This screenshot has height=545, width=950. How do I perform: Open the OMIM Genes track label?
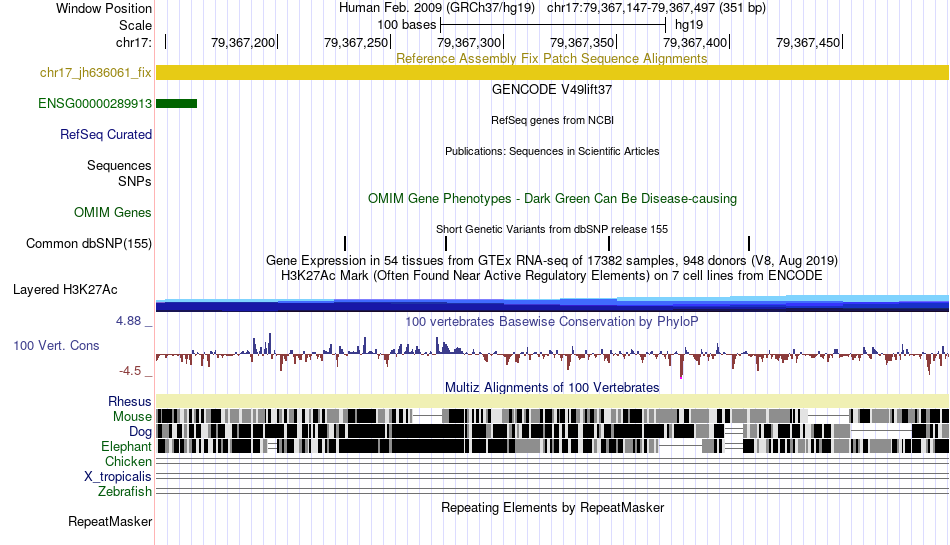112,213
